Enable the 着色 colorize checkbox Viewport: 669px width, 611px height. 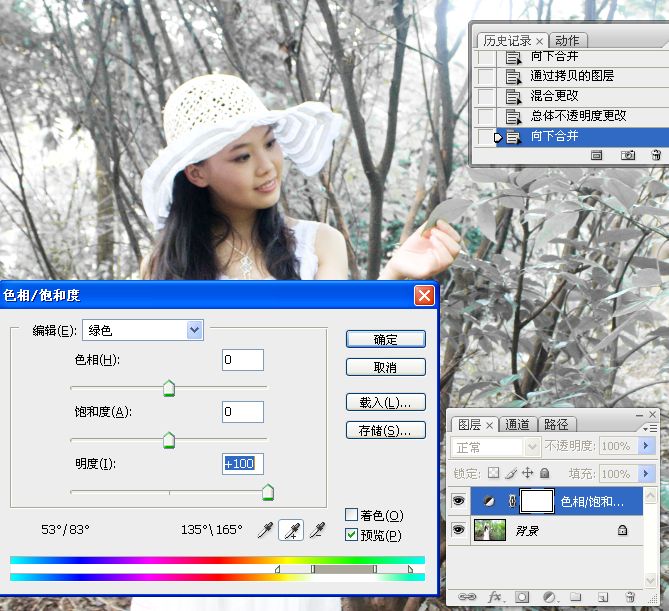point(351,515)
